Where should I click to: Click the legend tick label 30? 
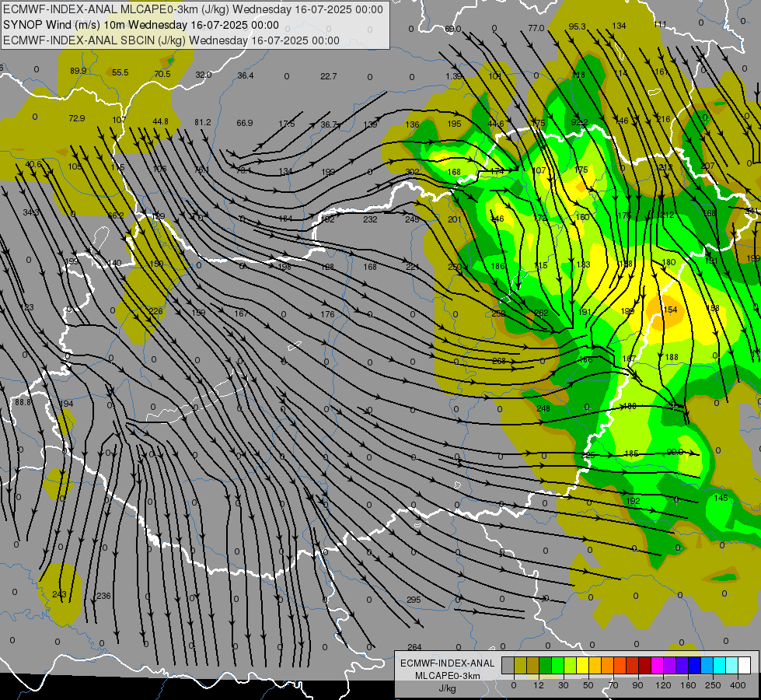(563, 685)
